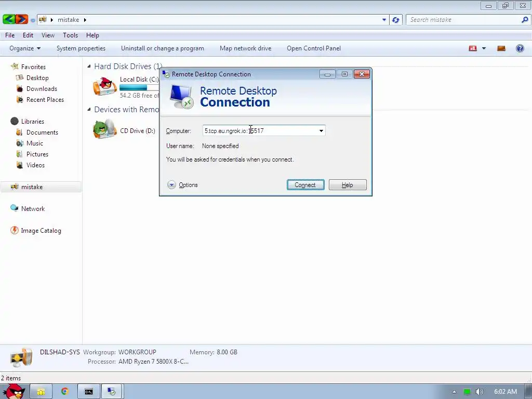This screenshot has height=399, width=532.
Task: Click the Image Catalog icon
Action: (14, 230)
